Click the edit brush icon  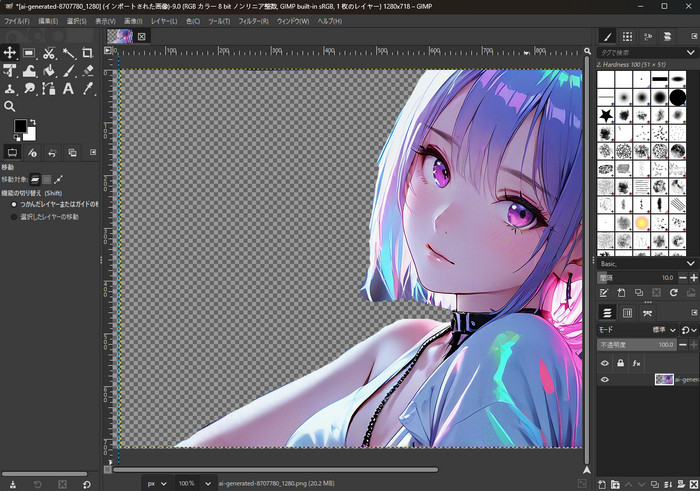(604, 293)
